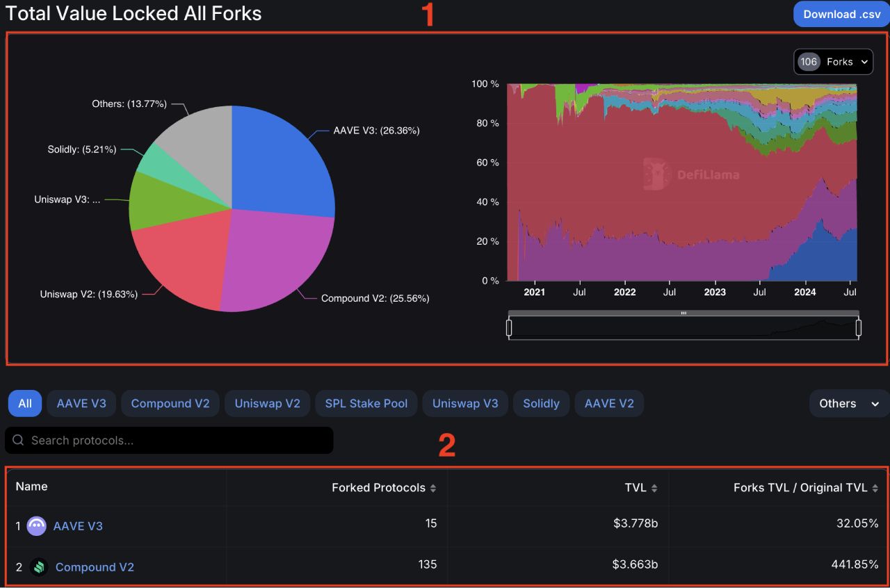Filter by AAVE V2 tab
The width and height of the screenshot is (890, 588).
click(x=609, y=403)
